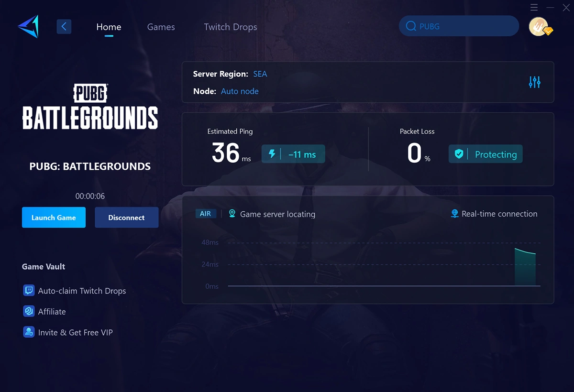
Task: Open node tuning settings via sliders icon
Action: [534, 82]
